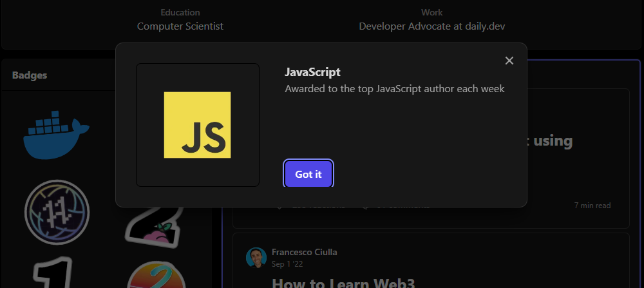Click the Education label
644x288 pixels.
[x=180, y=12]
